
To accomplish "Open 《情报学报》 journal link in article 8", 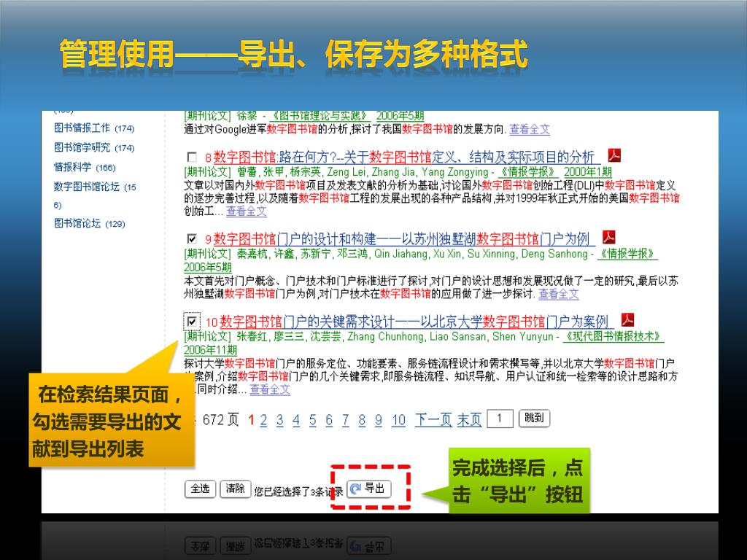I will point(527,171).
